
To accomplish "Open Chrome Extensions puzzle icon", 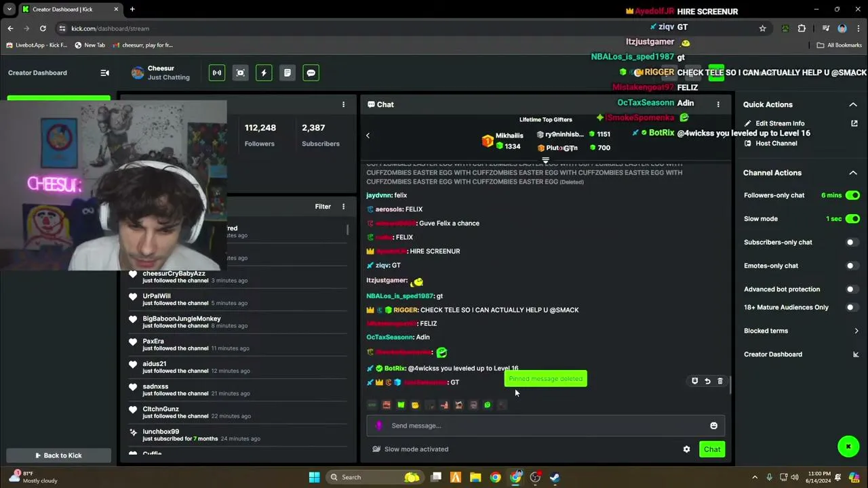I will pos(802,28).
